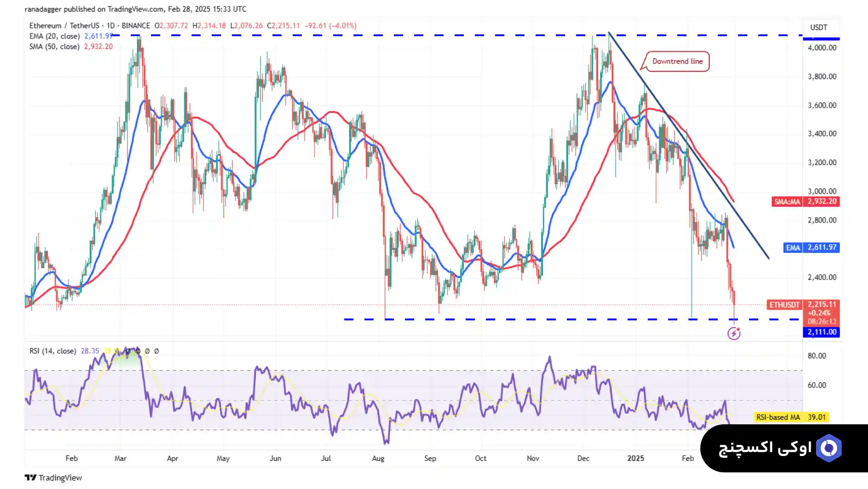The width and height of the screenshot is (868, 489).
Task: Click the RSI 80.00 axis label
Action: click(x=816, y=356)
